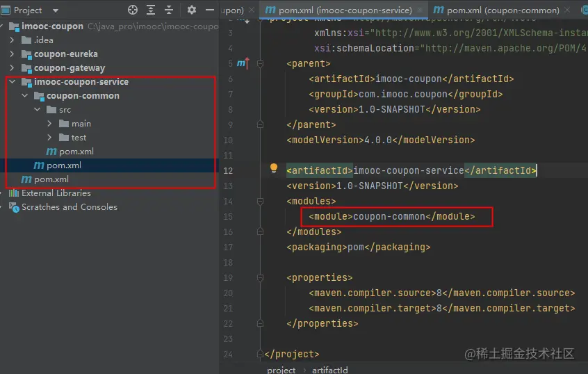Click line number 12 in the gutter

pos(228,170)
